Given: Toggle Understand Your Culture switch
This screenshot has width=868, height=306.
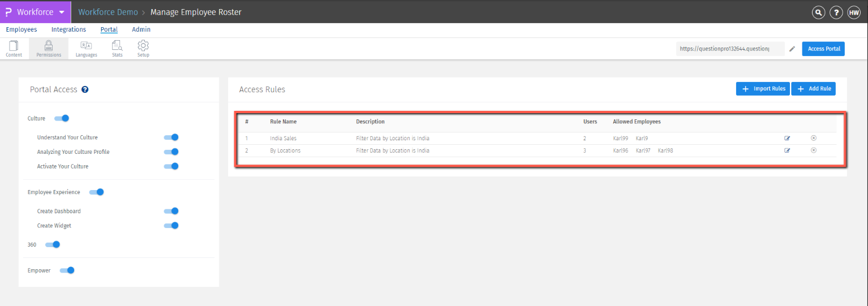Looking at the screenshot, I should point(171,137).
